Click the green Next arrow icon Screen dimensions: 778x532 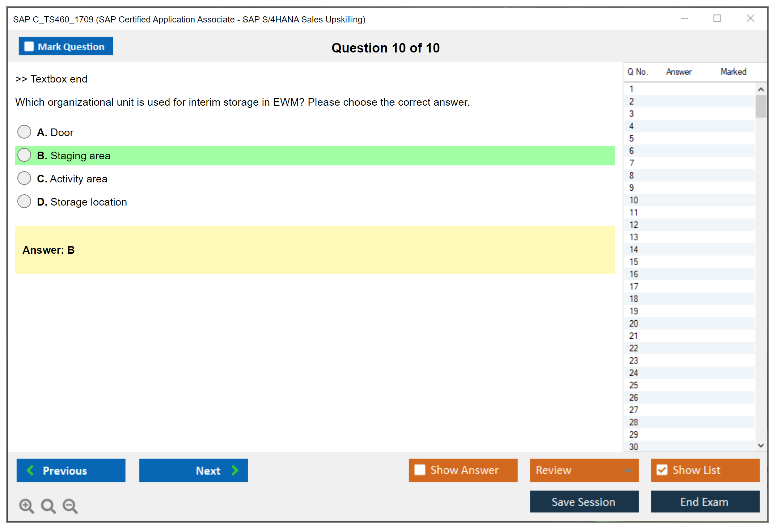(235, 470)
